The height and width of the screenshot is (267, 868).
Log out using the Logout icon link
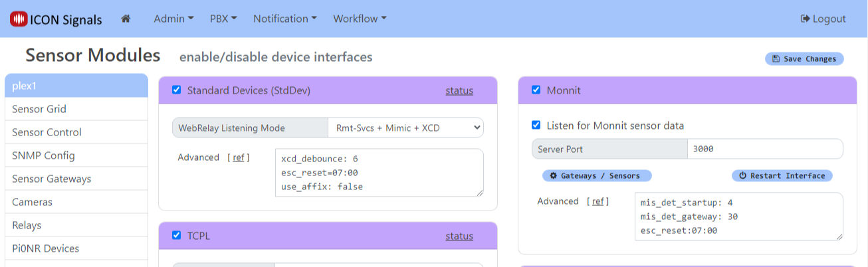(823, 19)
